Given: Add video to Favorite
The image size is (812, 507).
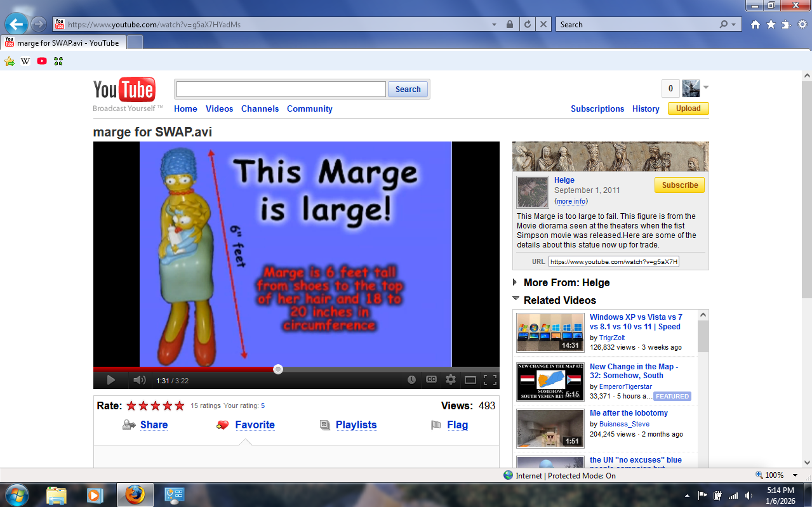Looking at the screenshot, I should [255, 425].
